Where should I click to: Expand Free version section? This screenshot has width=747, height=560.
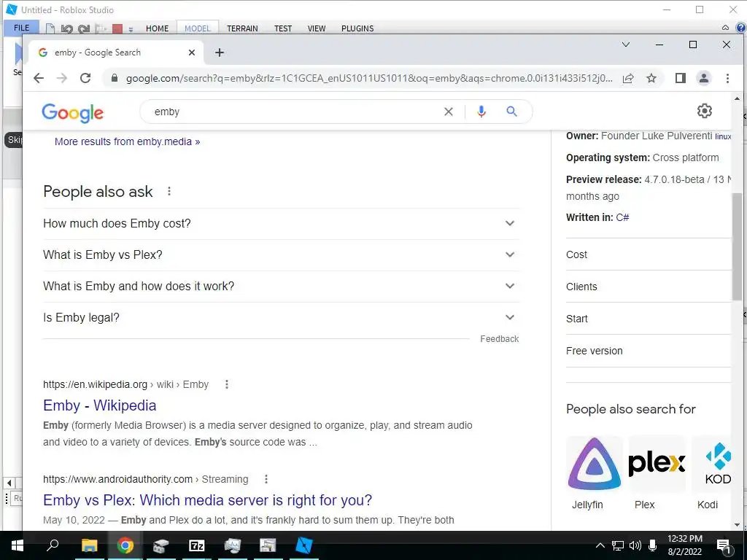[648, 351]
